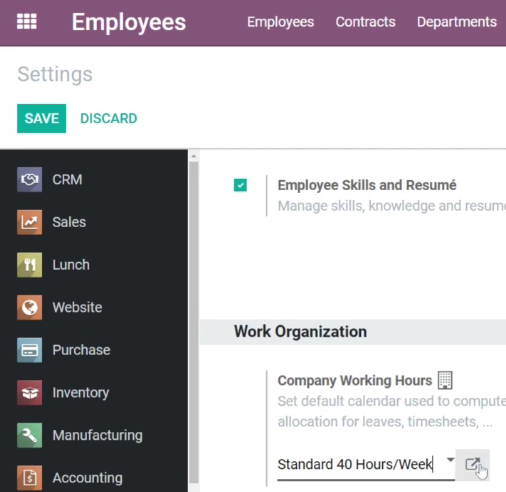506x492 pixels.
Task: Click the Website globe icon
Action: 30,307
